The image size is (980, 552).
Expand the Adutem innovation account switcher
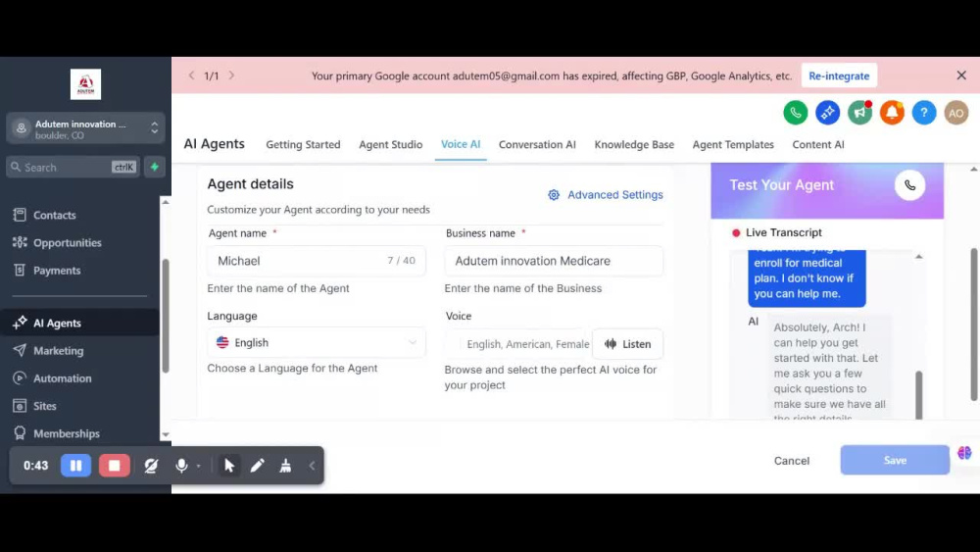click(85, 128)
